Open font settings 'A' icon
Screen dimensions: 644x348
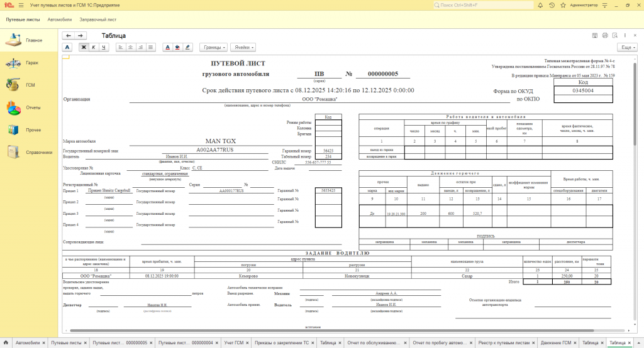tap(67, 47)
